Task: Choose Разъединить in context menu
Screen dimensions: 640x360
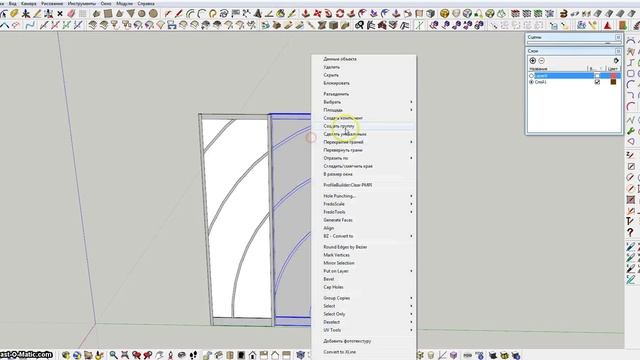Action: (x=336, y=94)
